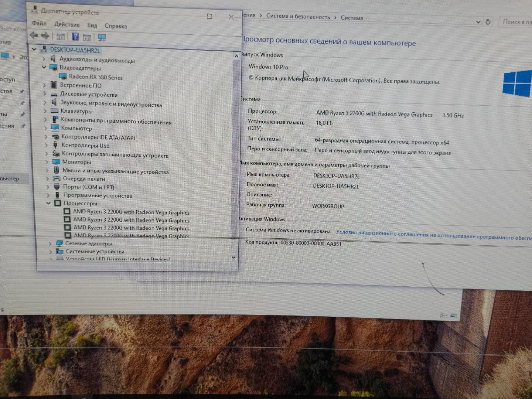
Task: Click the DESKTOP-UA5HR2L computer root node
Action: pos(75,50)
